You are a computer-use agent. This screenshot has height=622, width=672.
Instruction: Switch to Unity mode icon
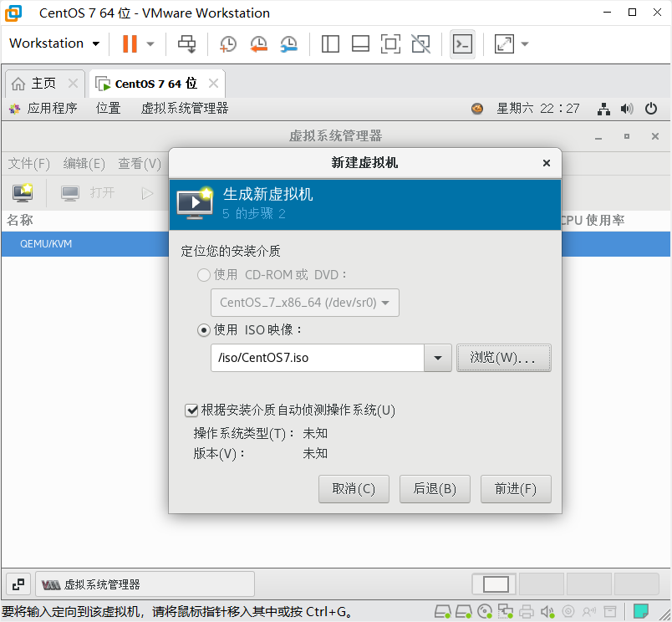point(421,43)
